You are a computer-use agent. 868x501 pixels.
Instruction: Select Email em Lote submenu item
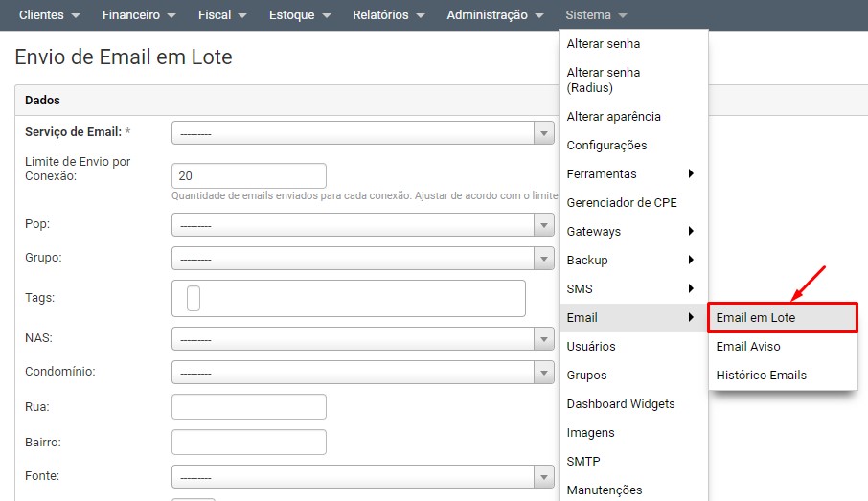pyautogui.click(x=782, y=318)
